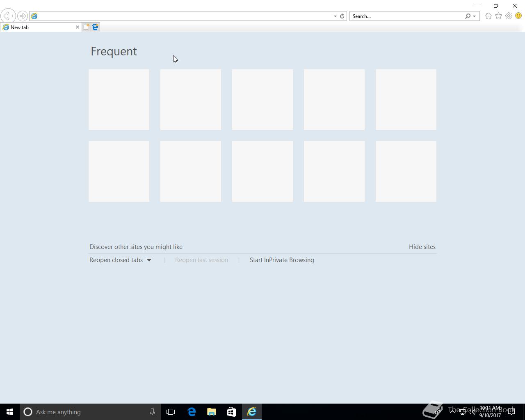This screenshot has width=525, height=420.
Task: Click the Cortana microphone icon
Action: (152, 412)
